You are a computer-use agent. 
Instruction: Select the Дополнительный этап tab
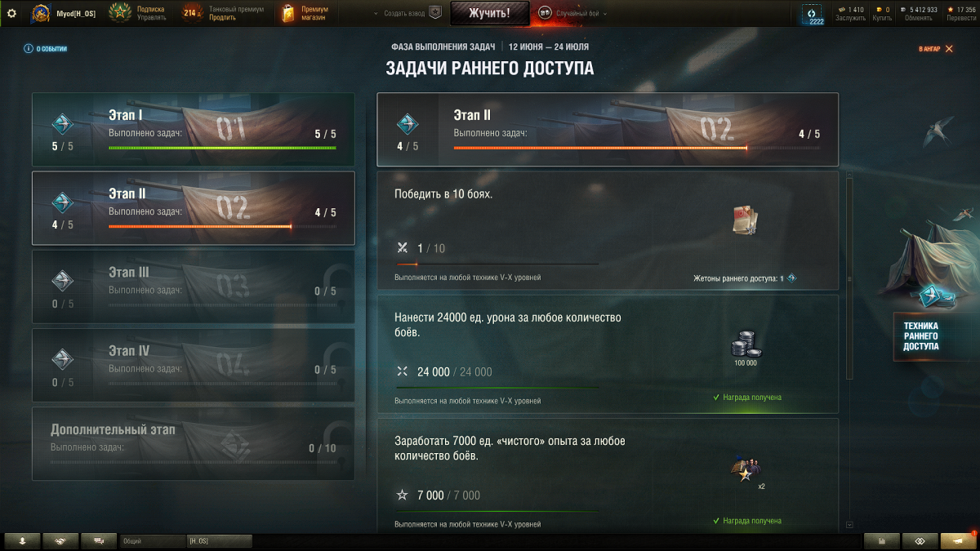click(x=194, y=443)
